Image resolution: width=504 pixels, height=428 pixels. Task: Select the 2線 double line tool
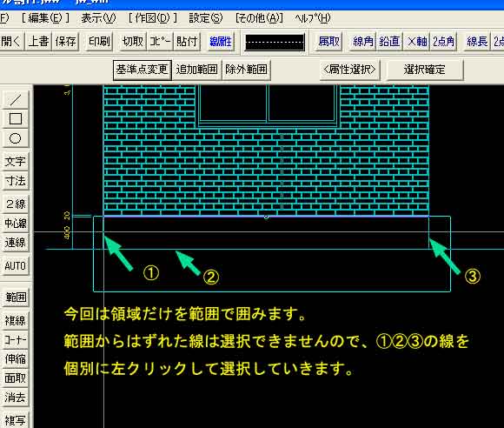click(15, 204)
